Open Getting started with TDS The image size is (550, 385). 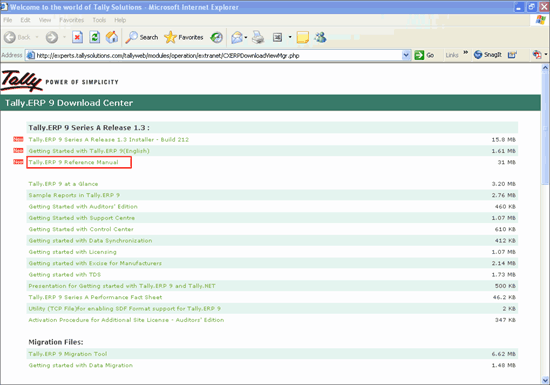(x=65, y=275)
